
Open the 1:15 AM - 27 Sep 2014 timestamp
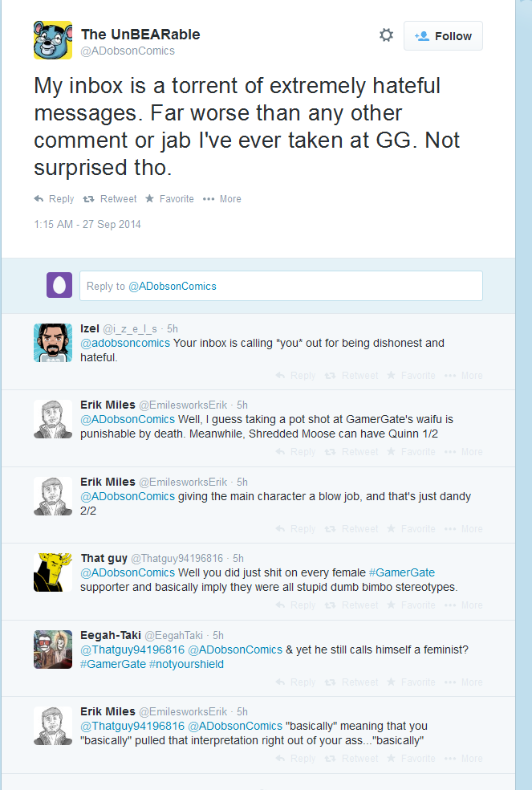click(x=87, y=225)
